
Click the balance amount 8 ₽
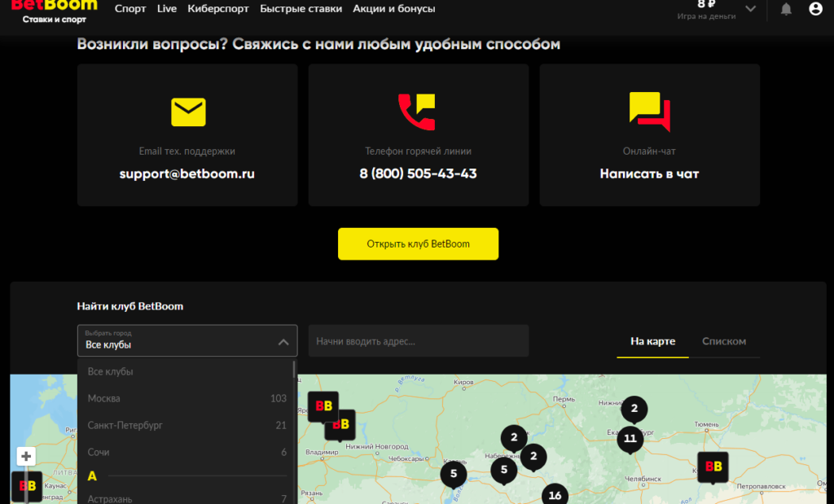pos(706,4)
